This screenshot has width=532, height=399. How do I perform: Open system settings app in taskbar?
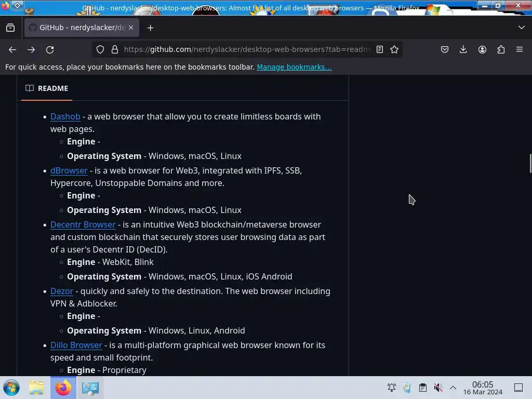click(x=90, y=388)
